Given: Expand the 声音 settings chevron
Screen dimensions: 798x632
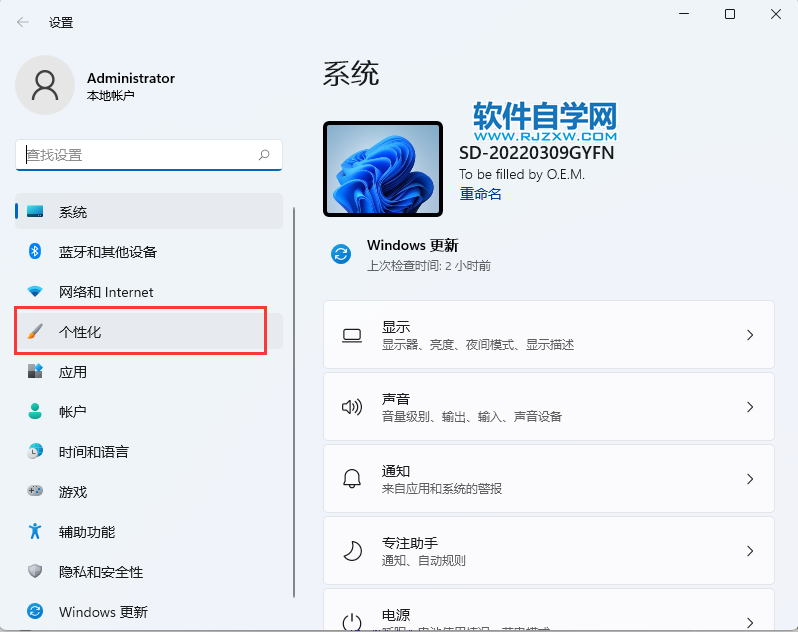Looking at the screenshot, I should (750, 407).
